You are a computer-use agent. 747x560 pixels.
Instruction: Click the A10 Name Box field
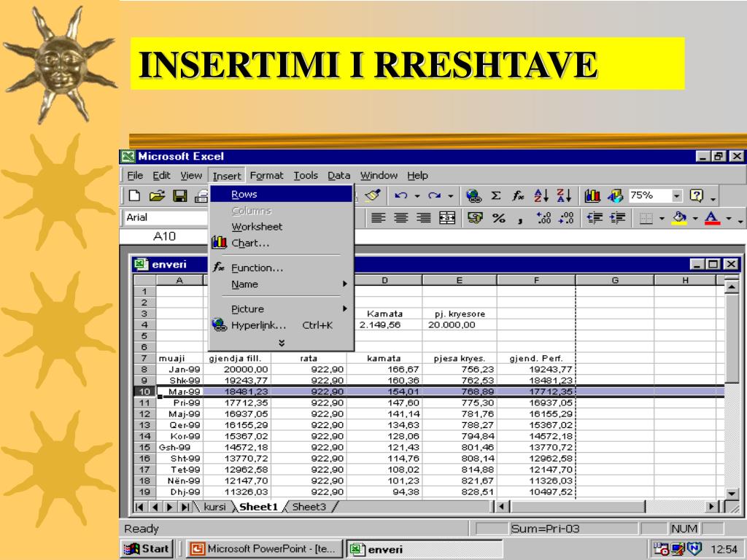click(x=164, y=236)
